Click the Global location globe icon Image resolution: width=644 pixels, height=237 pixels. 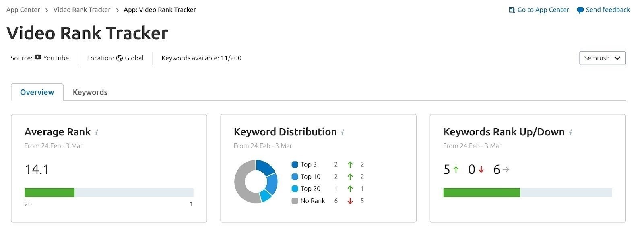120,58
